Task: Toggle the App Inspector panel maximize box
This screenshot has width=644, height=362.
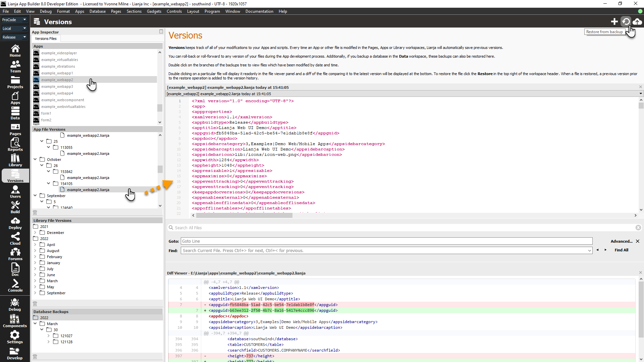Action: (161, 32)
